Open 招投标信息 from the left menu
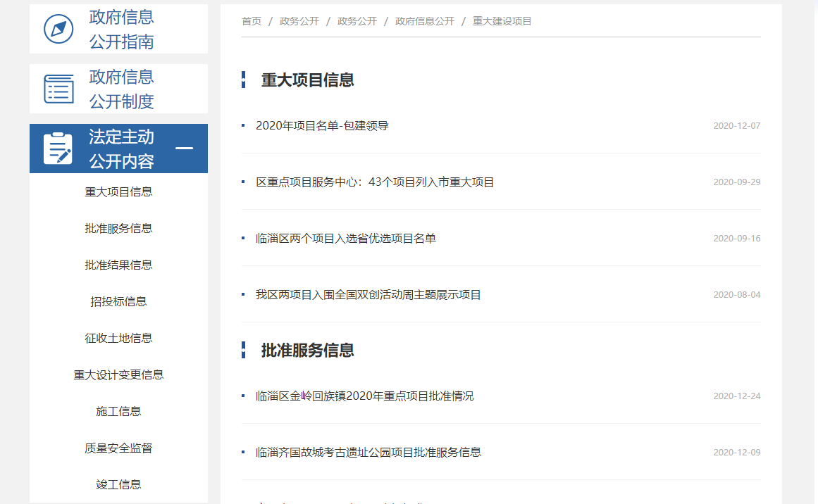The width and height of the screenshot is (818, 504). 118,301
